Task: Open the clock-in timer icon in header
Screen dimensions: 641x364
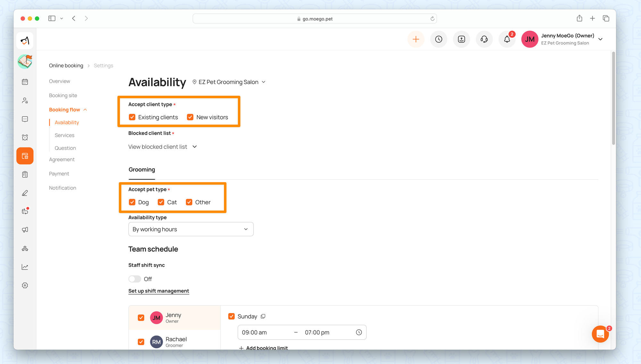Action: coord(438,39)
